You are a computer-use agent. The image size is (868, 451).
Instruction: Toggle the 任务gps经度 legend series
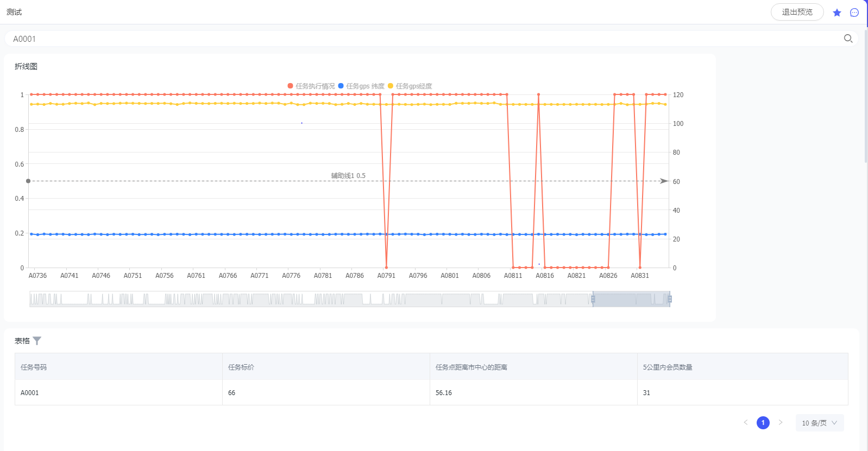coord(410,86)
